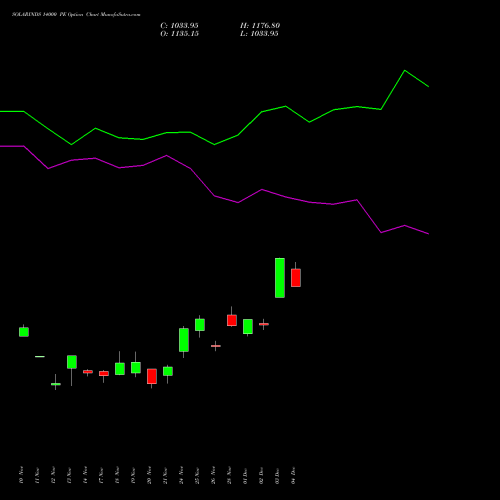The image size is (500, 500).
Task: Select the close value C: 1033.95
Action: [179, 26]
